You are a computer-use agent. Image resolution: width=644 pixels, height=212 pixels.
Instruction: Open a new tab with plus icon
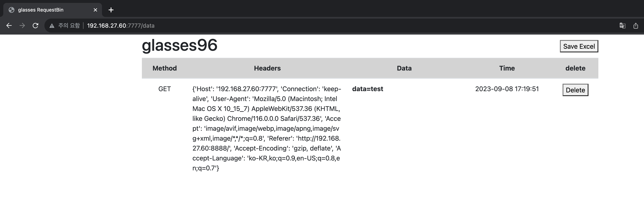[111, 10]
